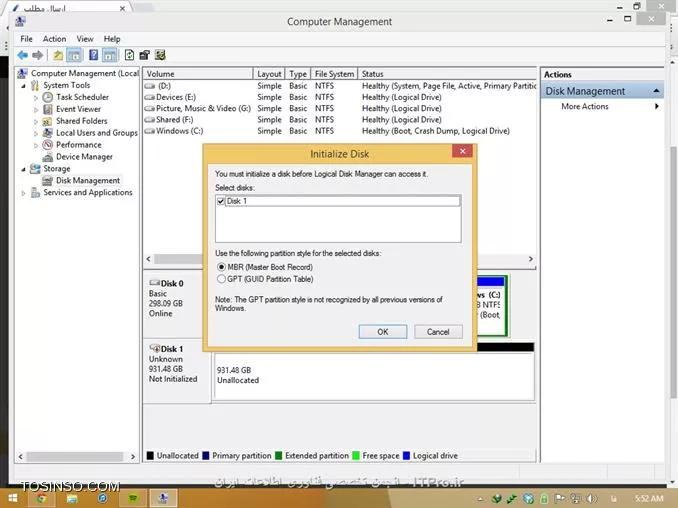The image size is (678, 508).
Task: Click the green Free space legend swatch
Action: tap(356, 455)
